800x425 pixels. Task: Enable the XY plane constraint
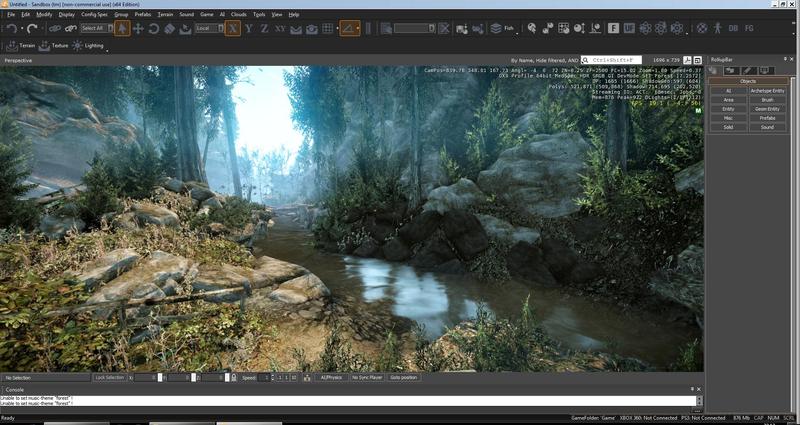280,29
